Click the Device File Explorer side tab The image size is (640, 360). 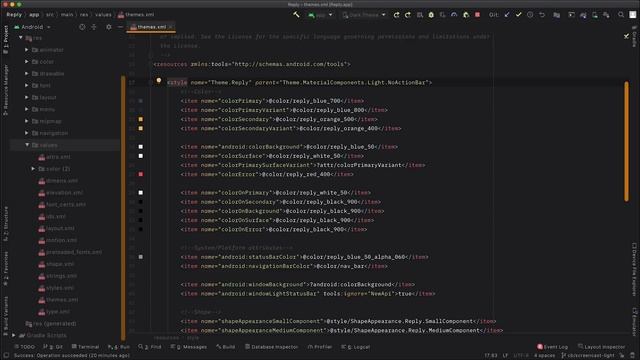coord(634,269)
